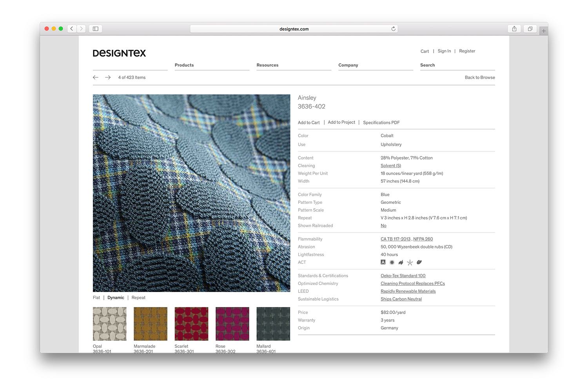Open the Oeko-Tex Standard 100 link
The image size is (588, 392).
pos(403,276)
